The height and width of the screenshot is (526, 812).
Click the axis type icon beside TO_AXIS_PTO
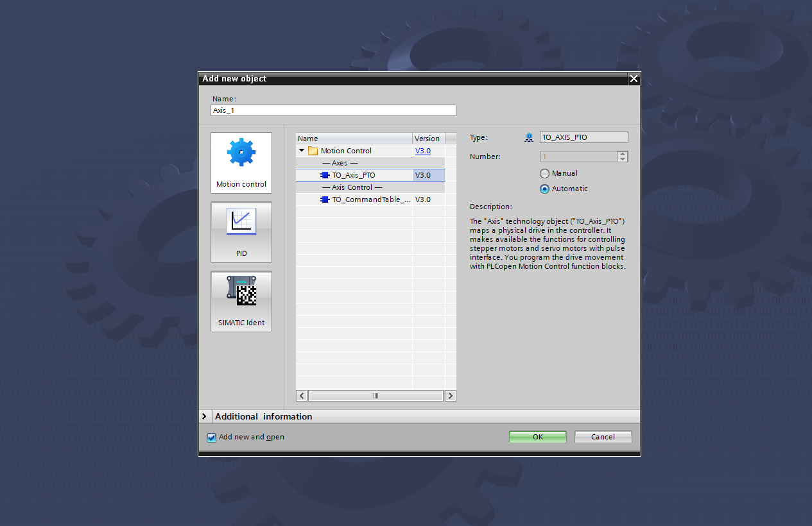coord(529,137)
